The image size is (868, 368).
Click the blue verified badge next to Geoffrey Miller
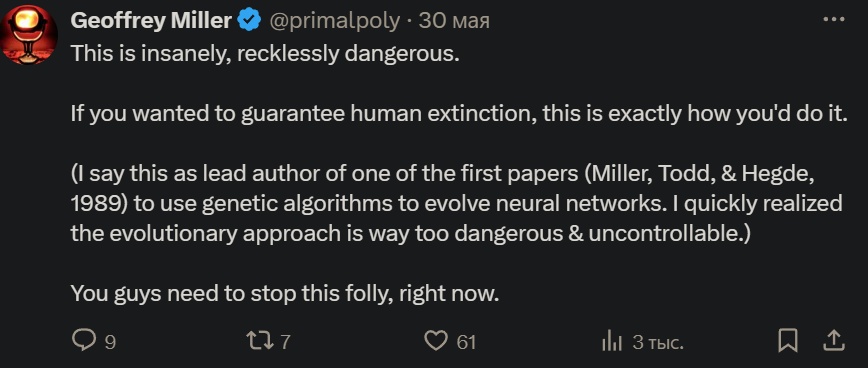pyautogui.click(x=249, y=21)
